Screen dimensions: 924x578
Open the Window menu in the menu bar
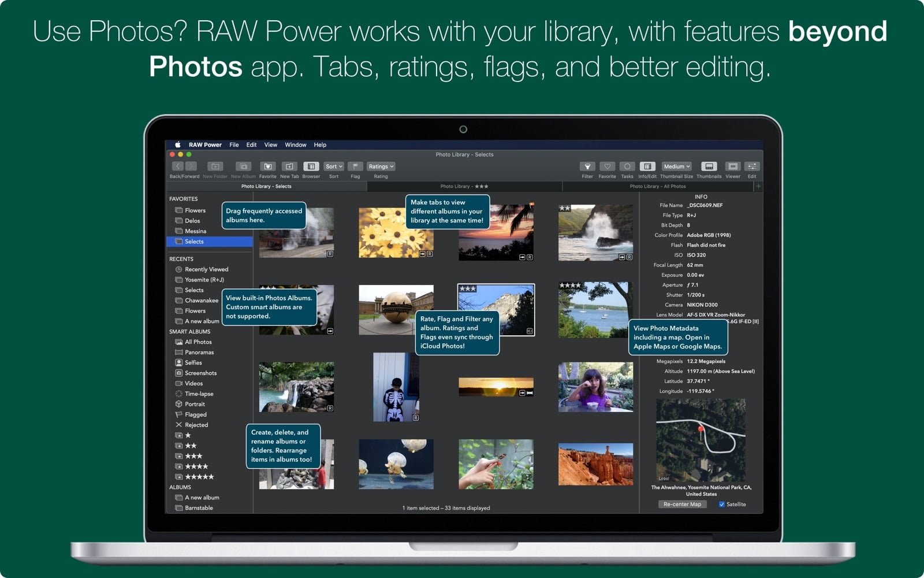tap(296, 145)
